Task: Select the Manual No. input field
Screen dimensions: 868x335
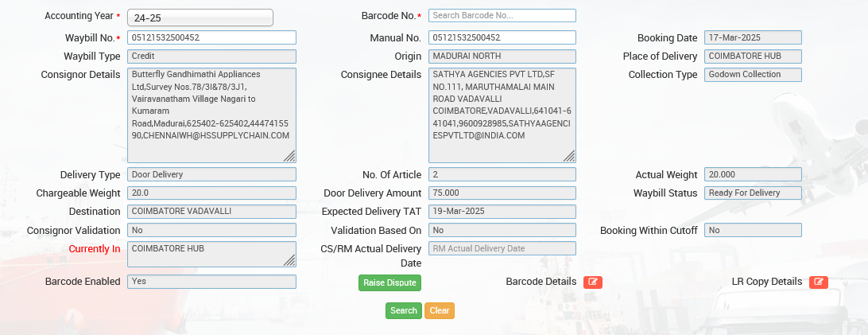Action: 502,37
